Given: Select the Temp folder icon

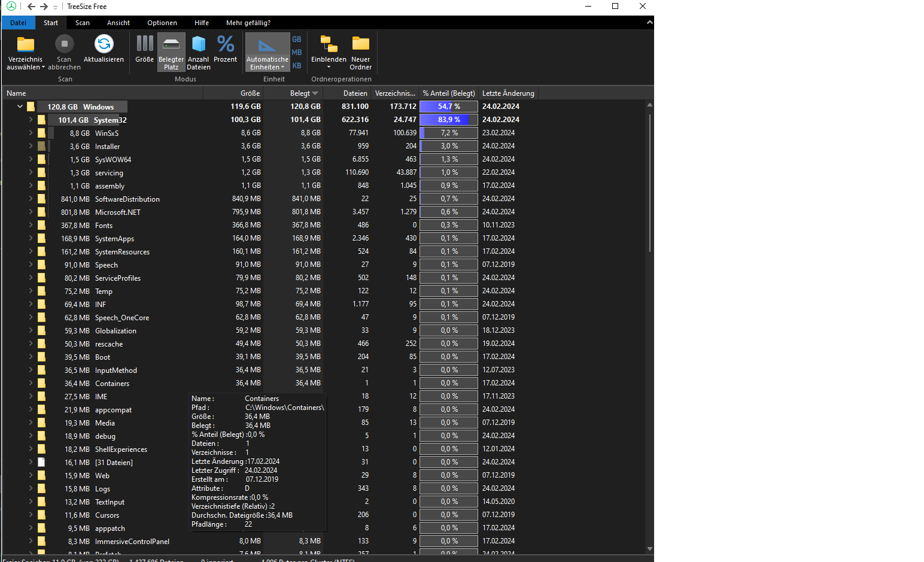Looking at the screenshot, I should [x=41, y=291].
